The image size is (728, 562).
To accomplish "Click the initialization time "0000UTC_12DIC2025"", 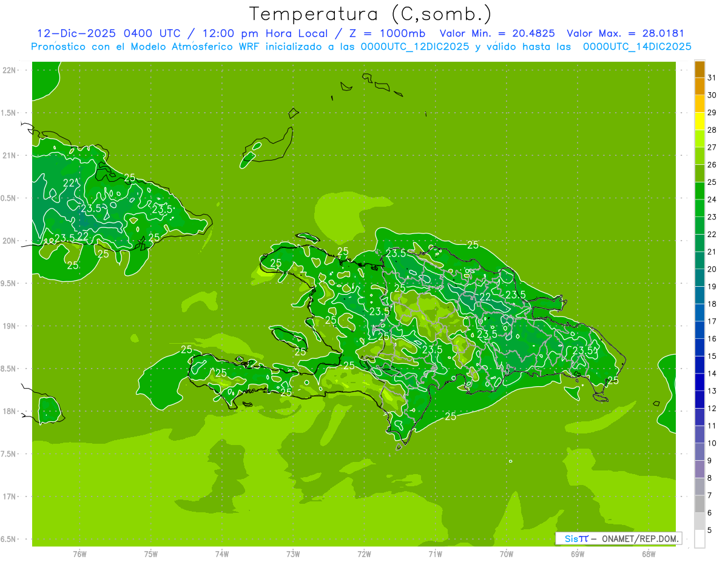I will [x=415, y=47].
